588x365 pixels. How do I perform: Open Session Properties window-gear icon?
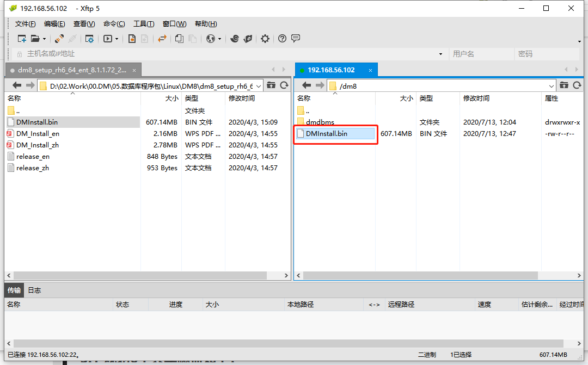pos(89,39)
